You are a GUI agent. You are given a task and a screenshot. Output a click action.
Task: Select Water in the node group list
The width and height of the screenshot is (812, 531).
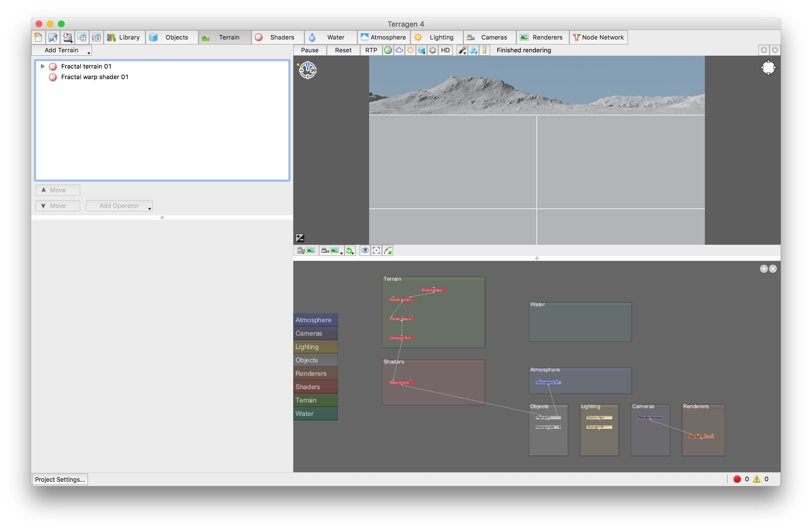pos(315,414)
